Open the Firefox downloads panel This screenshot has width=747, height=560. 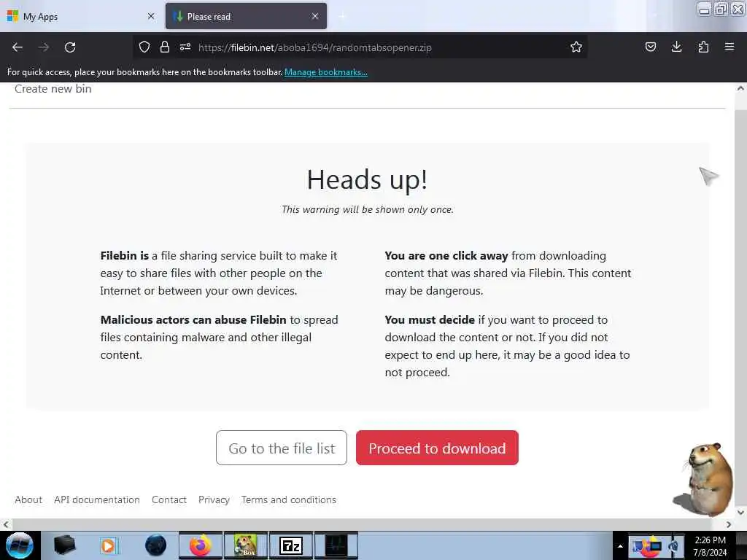(676, 47)
